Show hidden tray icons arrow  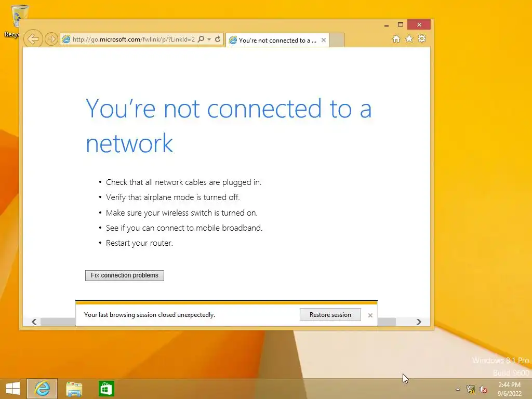(x=458, y=389)
